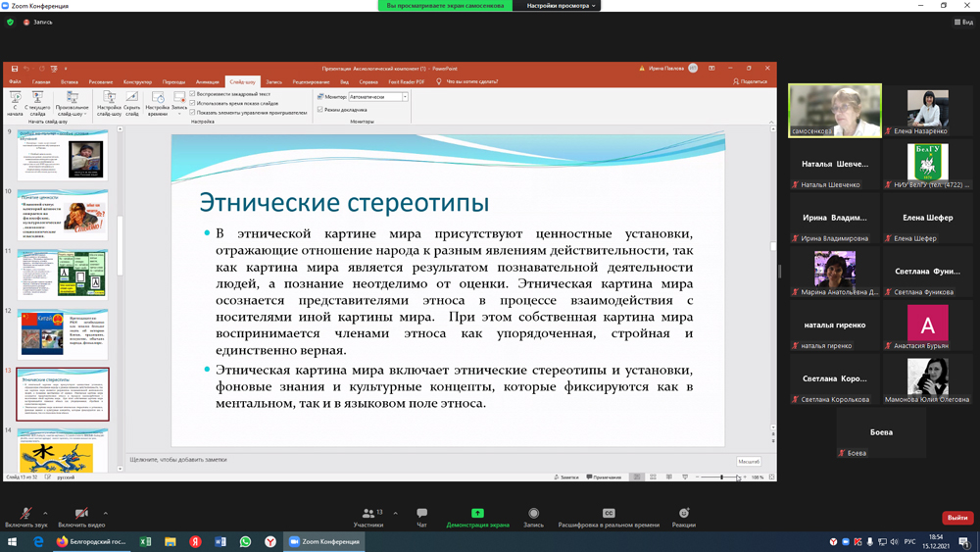The width and height of the screenshot is (980, 552).
Task: Open the Монитор combo box
Action: (378, 97)
